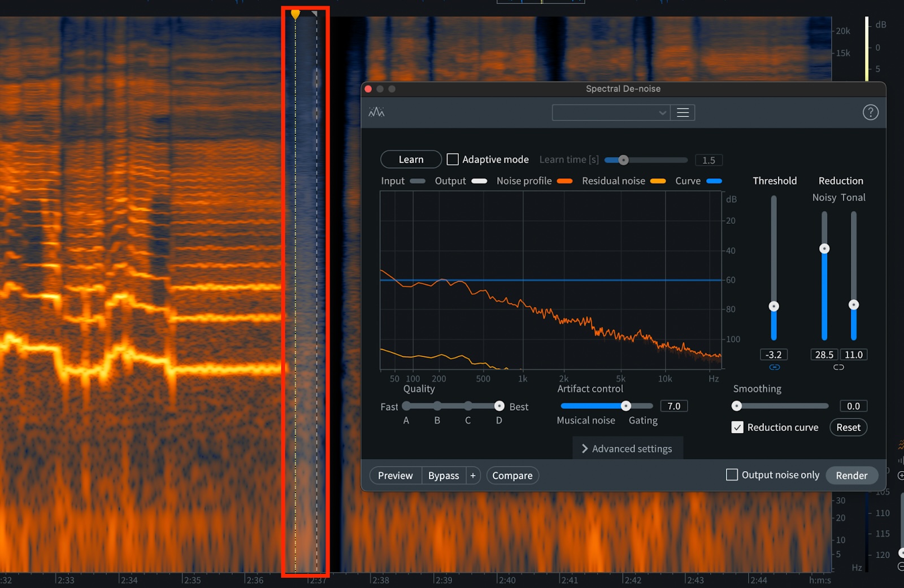Click the Residual noise legend label

point(614,181)
